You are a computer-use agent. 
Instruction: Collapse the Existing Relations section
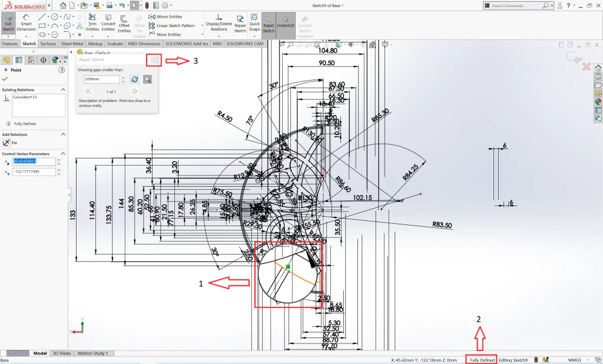point(63,90)
